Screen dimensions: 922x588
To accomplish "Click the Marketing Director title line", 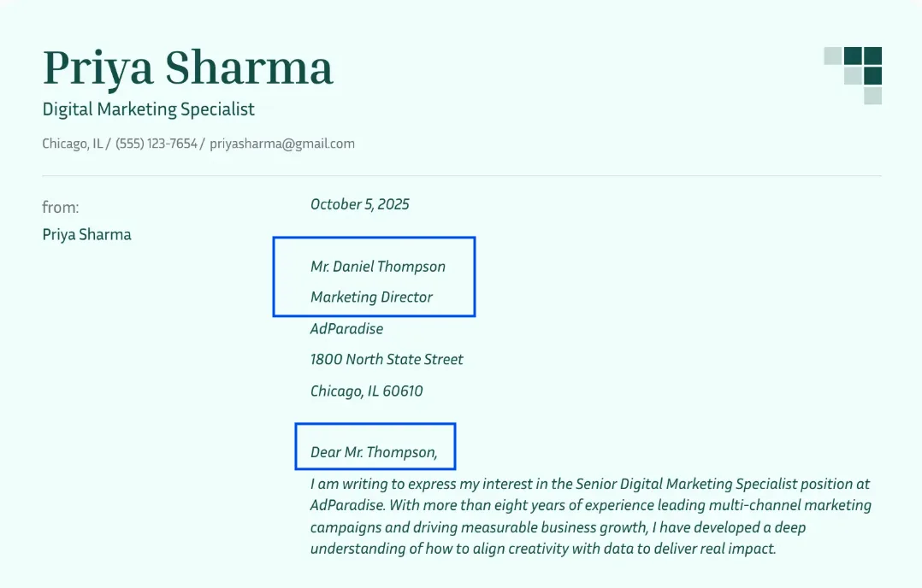I will pos(371,297).
